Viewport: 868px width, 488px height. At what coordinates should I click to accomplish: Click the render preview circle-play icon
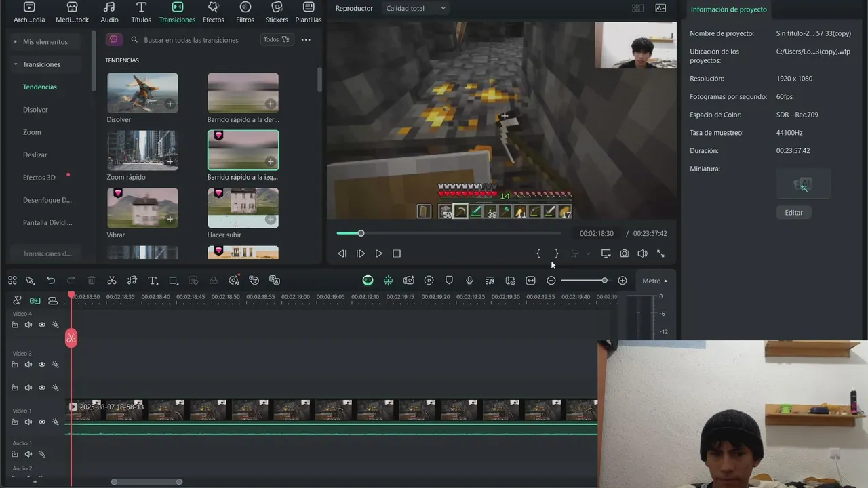coord(429,280)
